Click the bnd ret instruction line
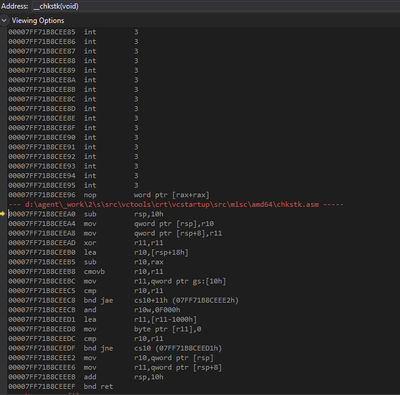Image resolution: width=400 pixels, height=395 pixels. pos(61,387)
